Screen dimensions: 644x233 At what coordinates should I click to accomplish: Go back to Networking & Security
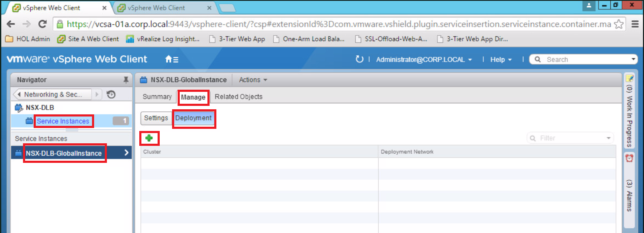(x=53, y=94)
